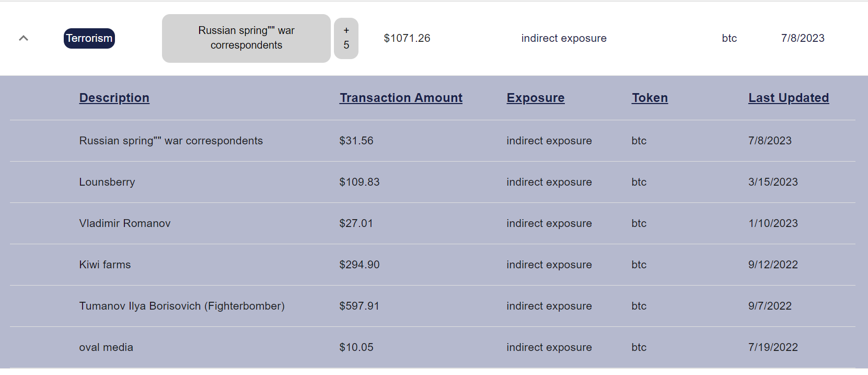Click the summary row's indirect exposure text
868x375 pixels.
[564, 38]
